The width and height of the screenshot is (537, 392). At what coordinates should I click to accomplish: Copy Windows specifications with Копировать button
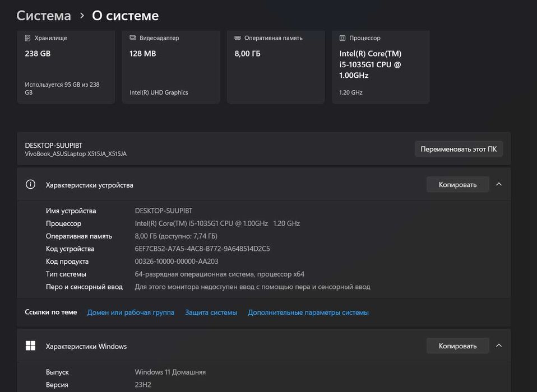pyautogui.click(x=457, y=346)
